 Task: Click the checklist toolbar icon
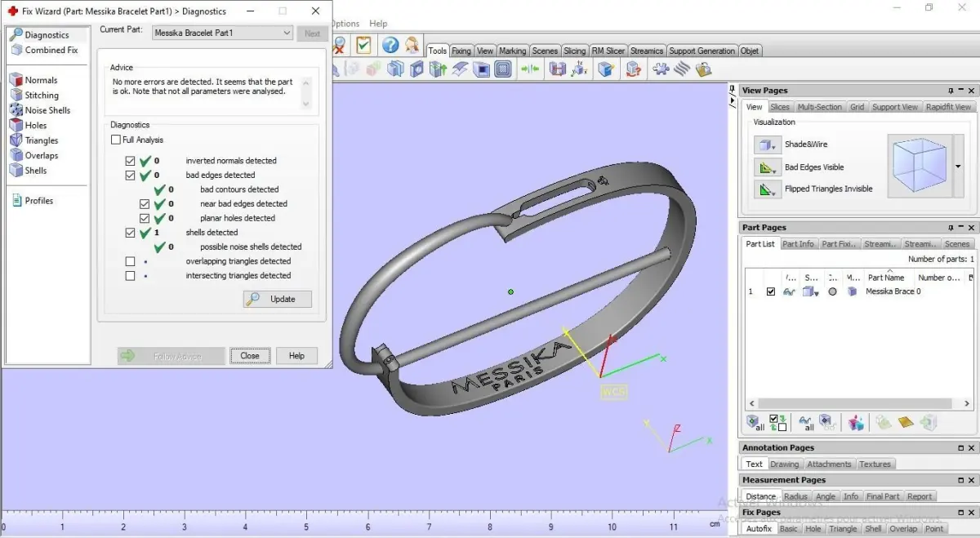pyautogui.click(x=363, y=45)
